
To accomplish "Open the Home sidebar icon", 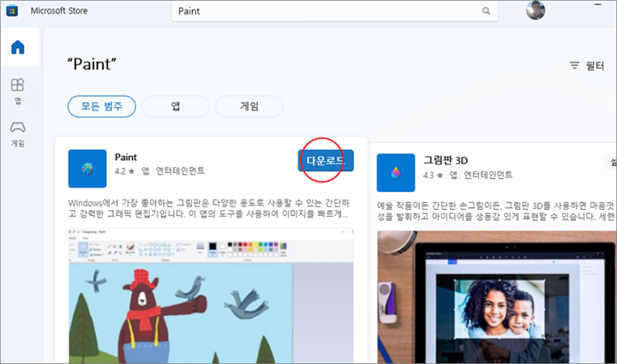I will point(18,47).
